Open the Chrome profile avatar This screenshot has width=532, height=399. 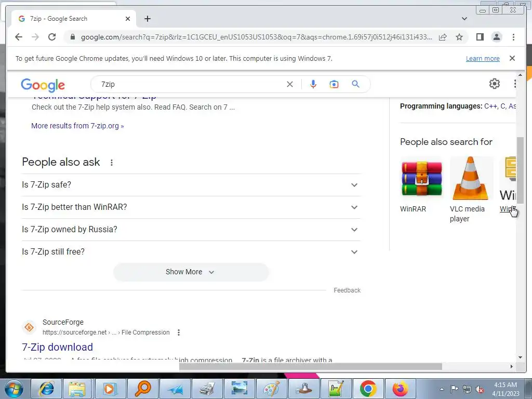(x=497, y=37)
